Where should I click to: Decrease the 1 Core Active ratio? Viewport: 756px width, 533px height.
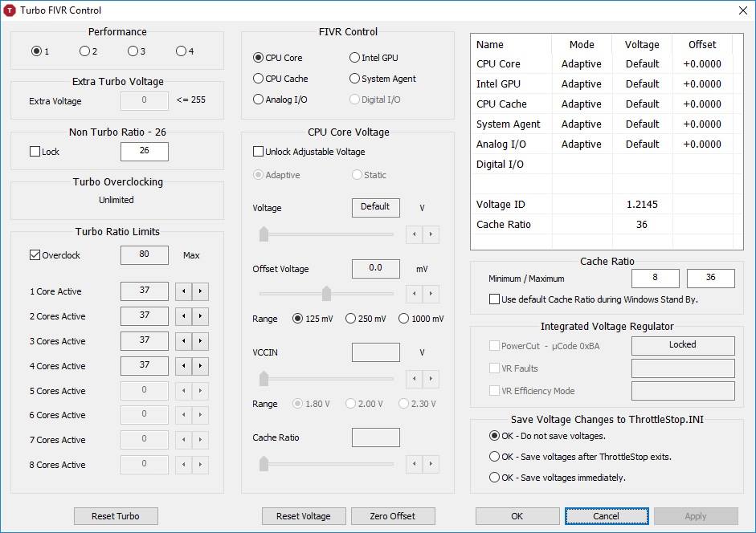[184, 291]
